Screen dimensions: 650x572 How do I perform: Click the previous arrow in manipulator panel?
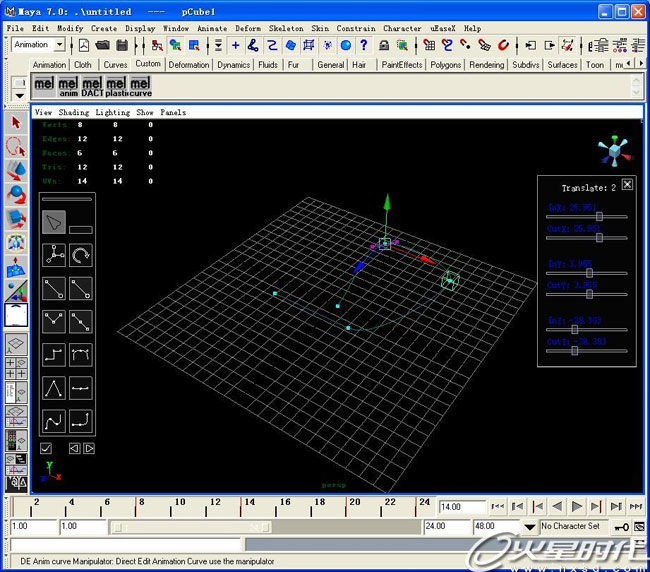tap(74, 448)
